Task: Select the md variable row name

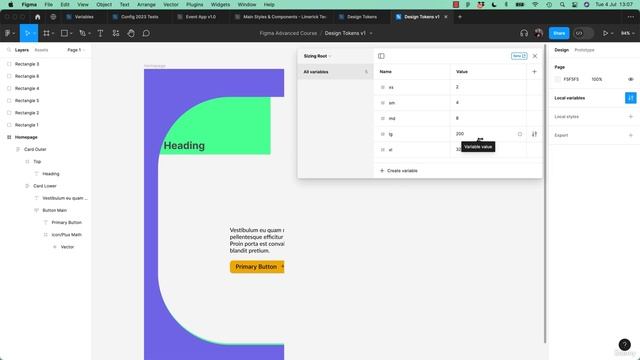Action: [x=392, y=118]
